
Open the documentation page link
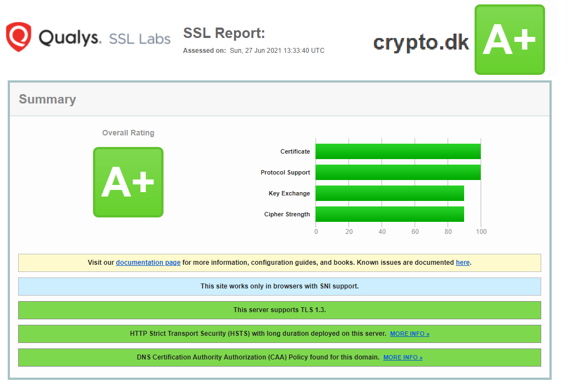click(x=148, y=263)
